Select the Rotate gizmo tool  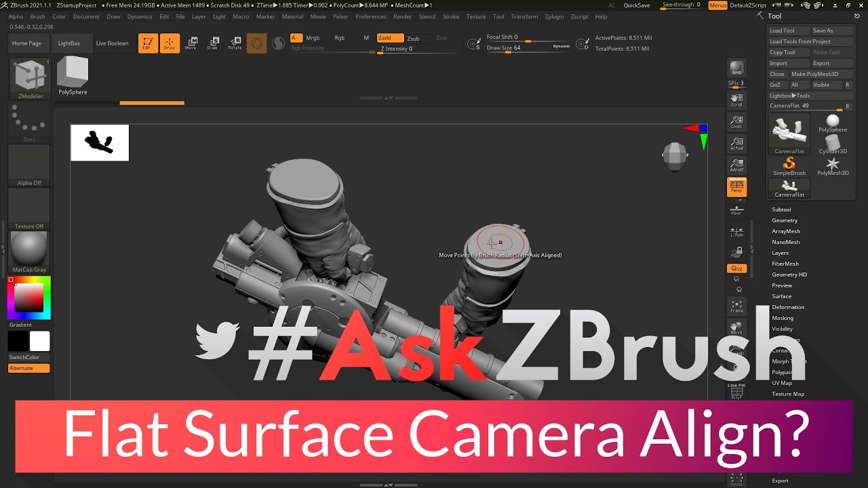coord(235,43)
